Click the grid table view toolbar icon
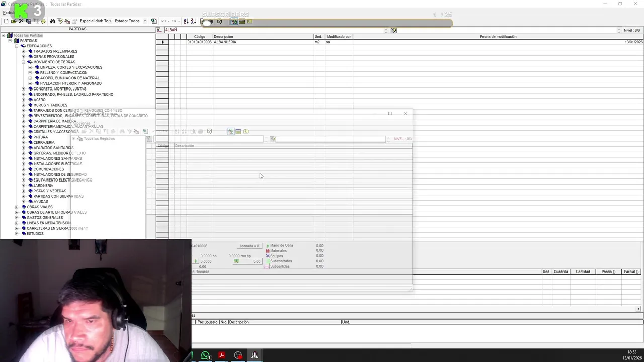 (242, 21)
